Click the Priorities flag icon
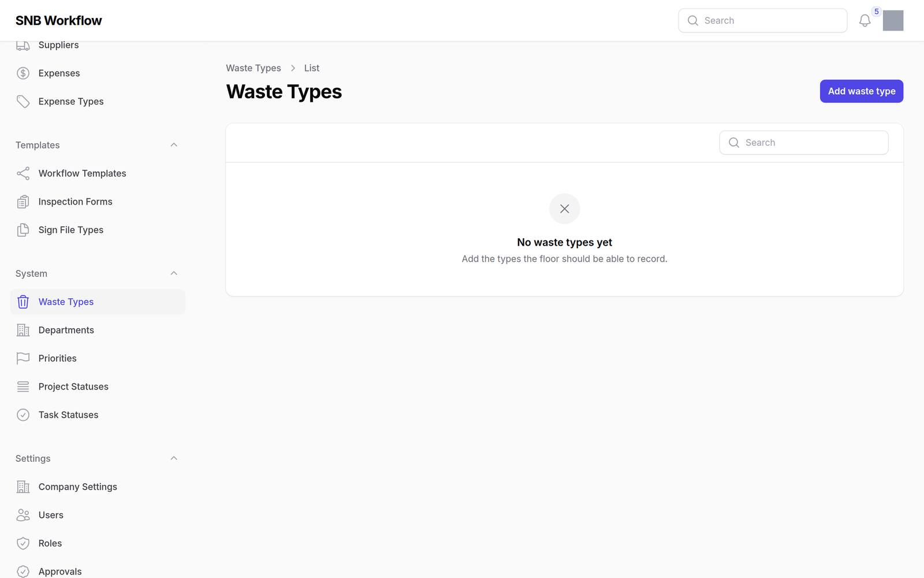The image size is (924, 578). pos(23,358)
